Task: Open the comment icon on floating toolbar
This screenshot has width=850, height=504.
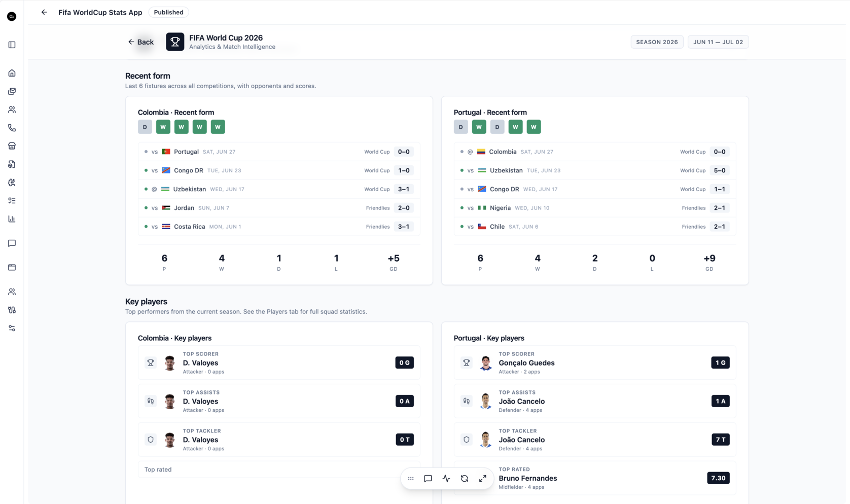Action: [x=428, y=478]
